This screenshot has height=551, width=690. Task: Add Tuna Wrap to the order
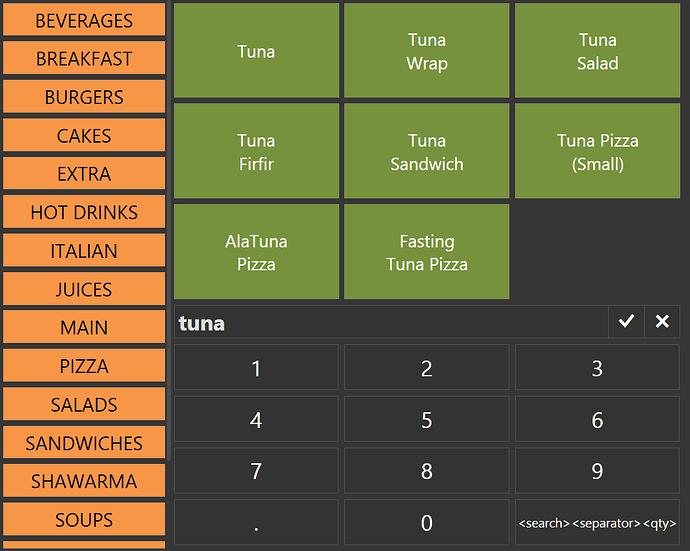point(427,51)
